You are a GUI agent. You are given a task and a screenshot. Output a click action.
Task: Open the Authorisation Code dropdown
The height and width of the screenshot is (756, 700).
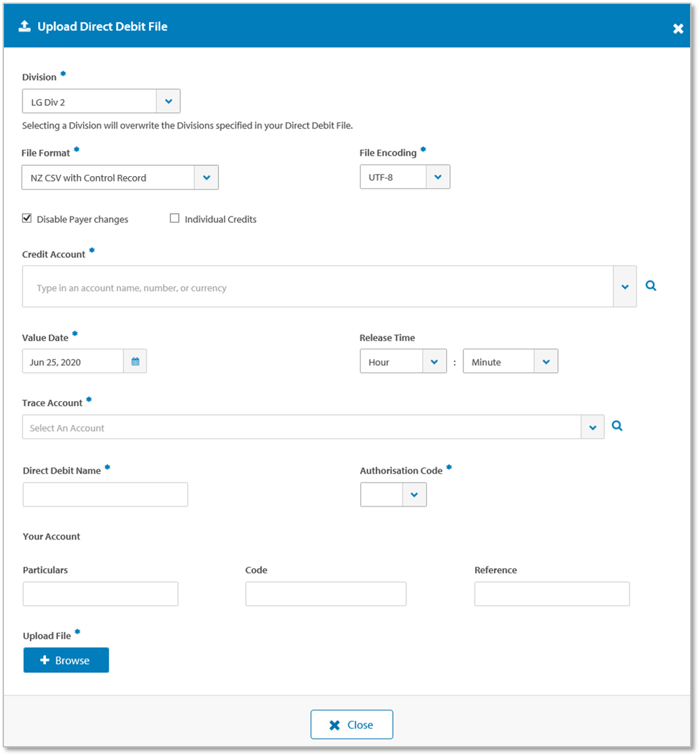click(x=394, y=495)
